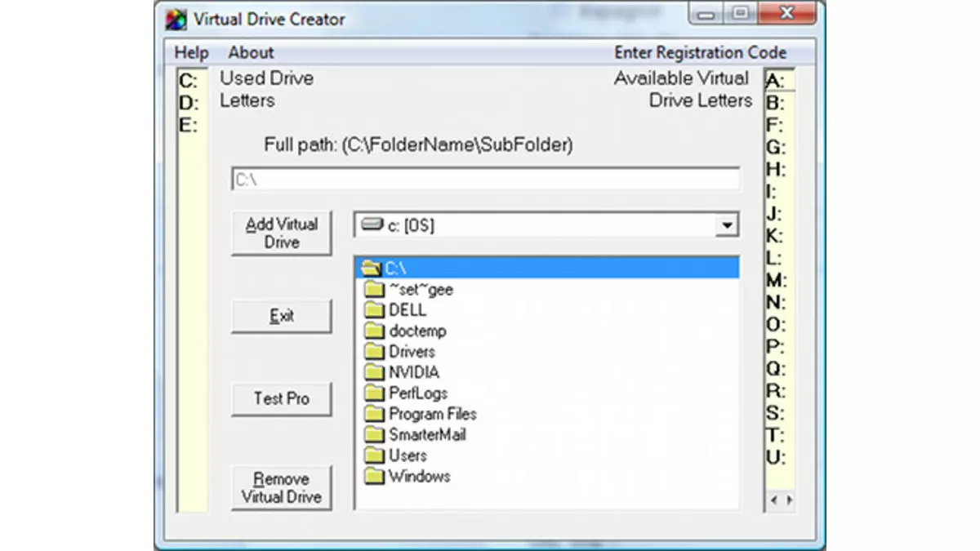Click the drive letters list left scroll arrow
This screenshot has width=980, height=551.
tap(774, 500)
